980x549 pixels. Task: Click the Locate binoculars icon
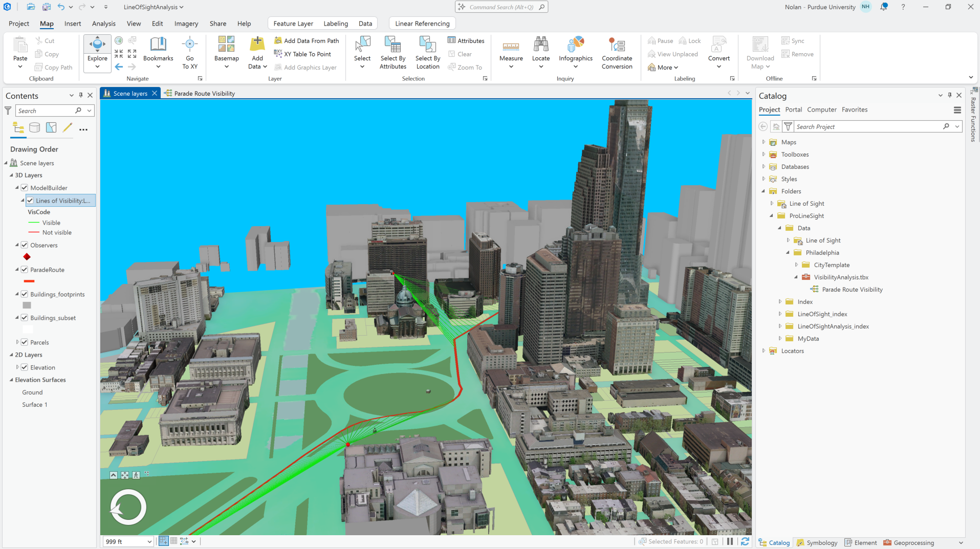click(x=540, y=45)
